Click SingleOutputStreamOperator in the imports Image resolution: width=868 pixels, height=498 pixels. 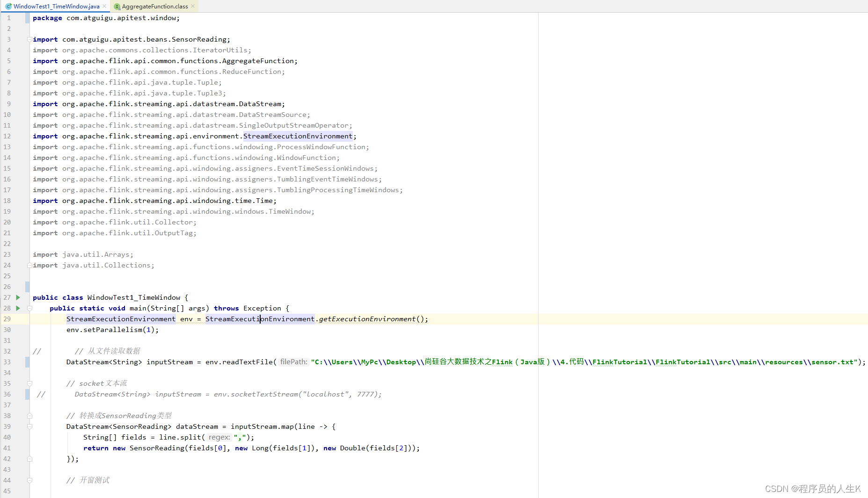(x=294, y=125)
